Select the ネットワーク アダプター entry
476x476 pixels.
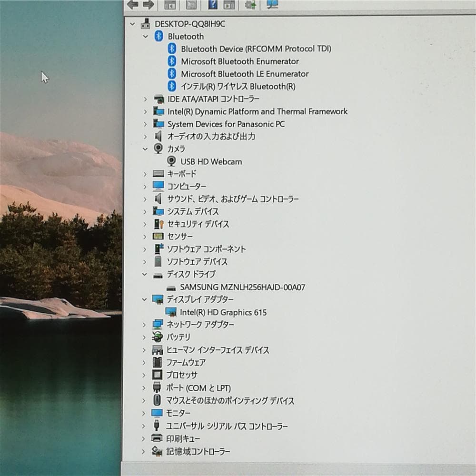(200, 325)
